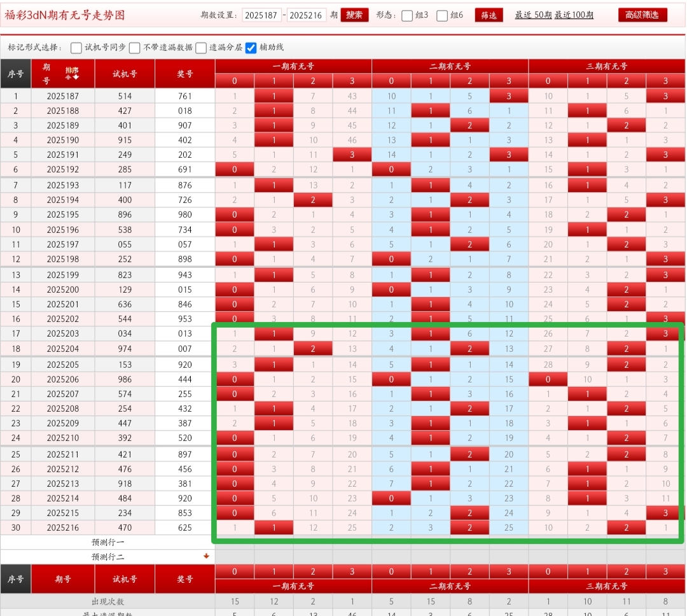Screen dimensions: 687x616
Task: Enable the 不带遗漏数据 checkbox
Action: point(135,48)
